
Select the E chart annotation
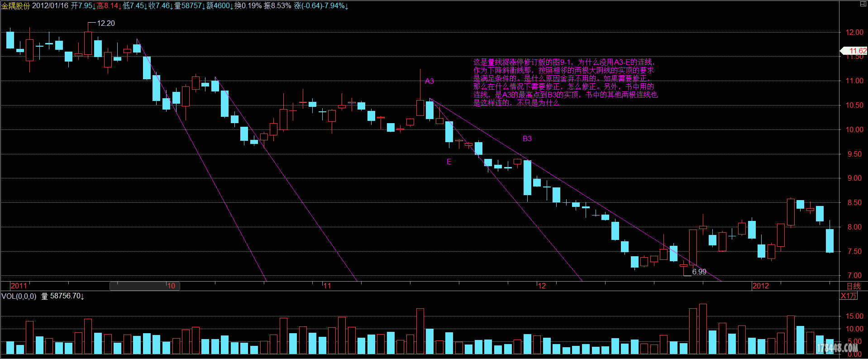(449, 162)
